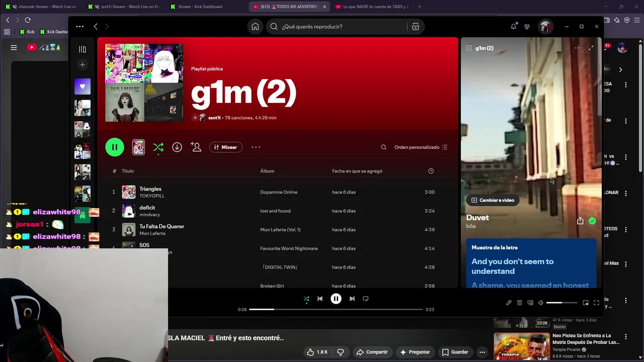The width and height of the screenshot is (644, 362).
Task: Open album link 'lost and found'
Action: pyautogui.click(x=275, y=211)
